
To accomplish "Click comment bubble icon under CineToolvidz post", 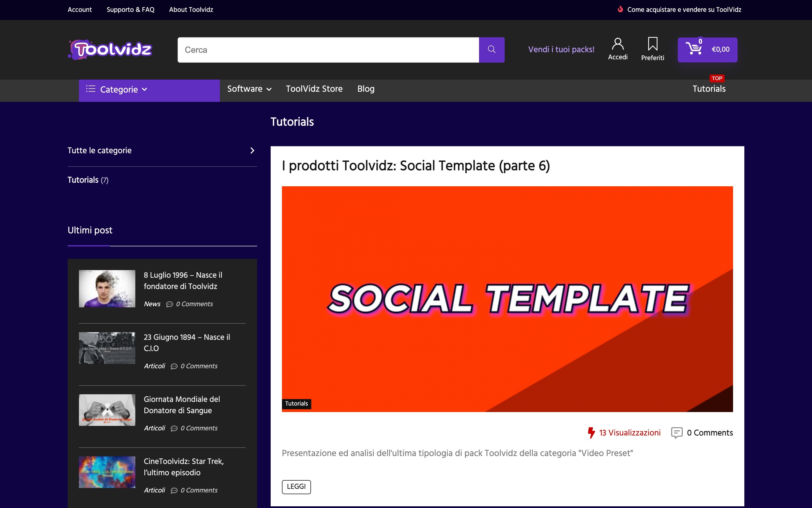I will point(174,491).
